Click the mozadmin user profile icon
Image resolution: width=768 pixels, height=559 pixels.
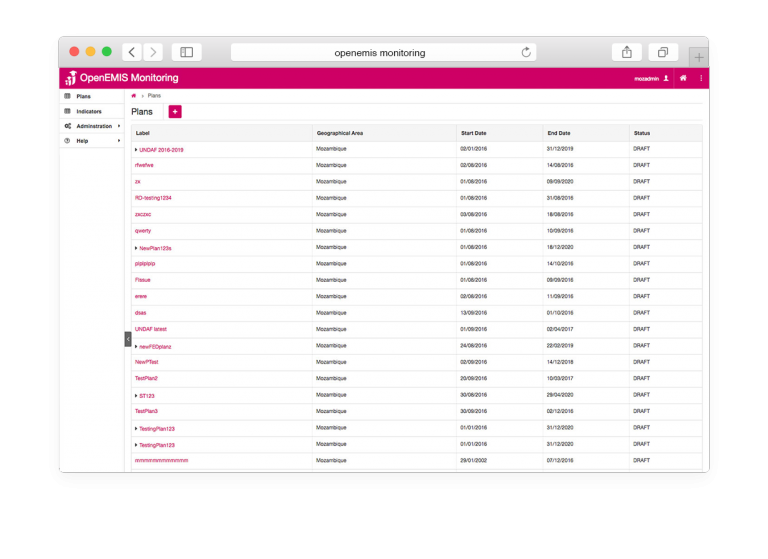coord(666,78)
